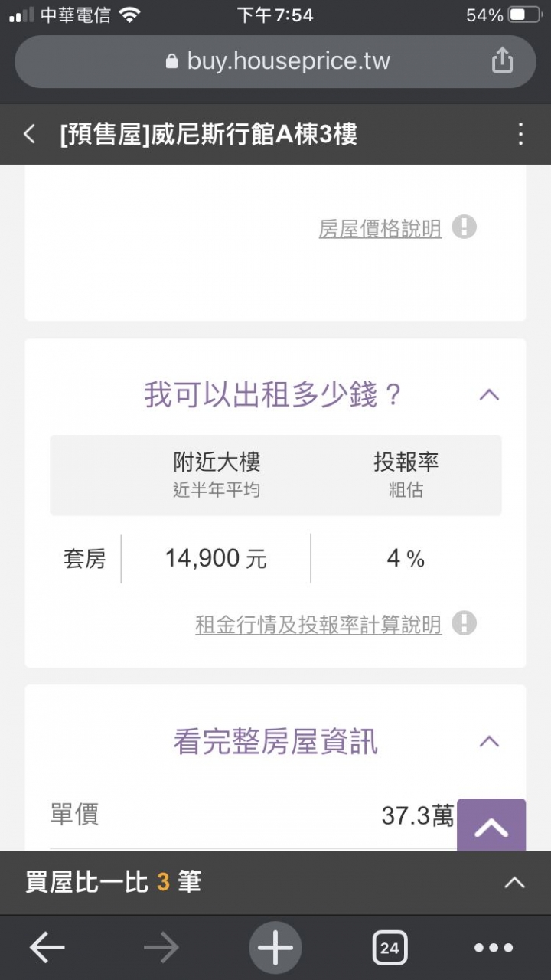Collapse the 我可以出租多少錢 section
551x980 pixels.
coord(489,395)
